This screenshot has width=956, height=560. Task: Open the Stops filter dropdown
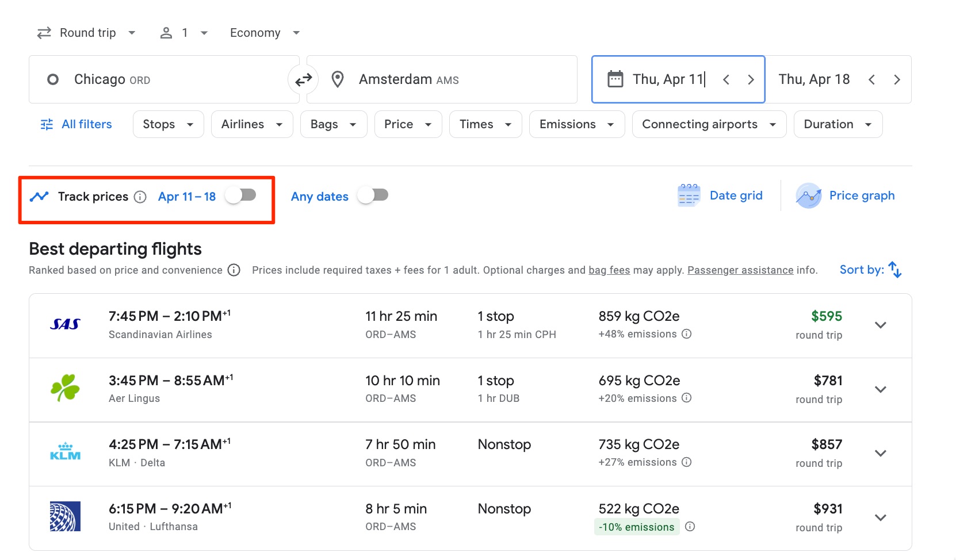tap(167, 124)
